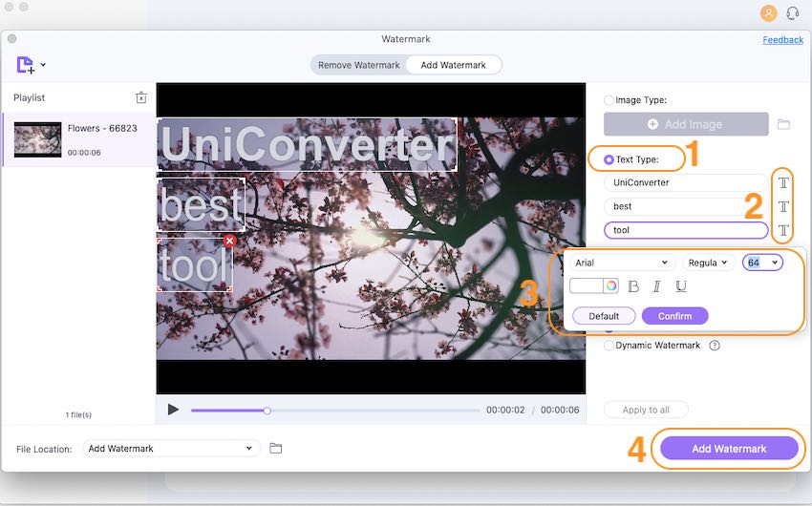This screenshot has height=506, width=812.
Task: Open the user account avatar icon
Action: (768, 13)
